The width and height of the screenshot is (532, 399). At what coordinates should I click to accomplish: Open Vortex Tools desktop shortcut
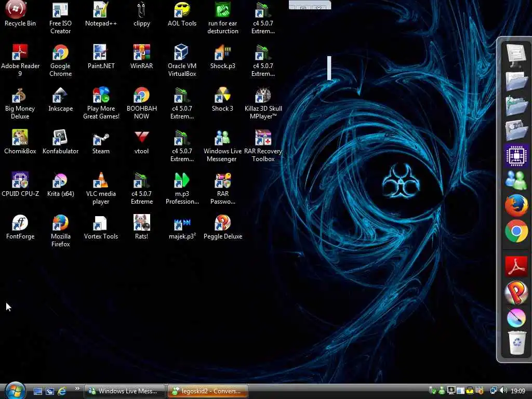coord(101,227)
